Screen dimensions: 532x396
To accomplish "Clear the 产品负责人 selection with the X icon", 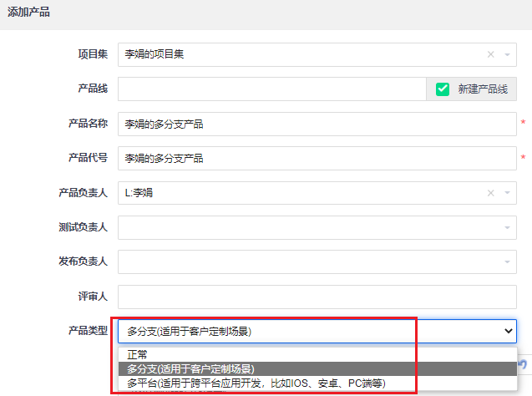I will (x=490, y=193).
